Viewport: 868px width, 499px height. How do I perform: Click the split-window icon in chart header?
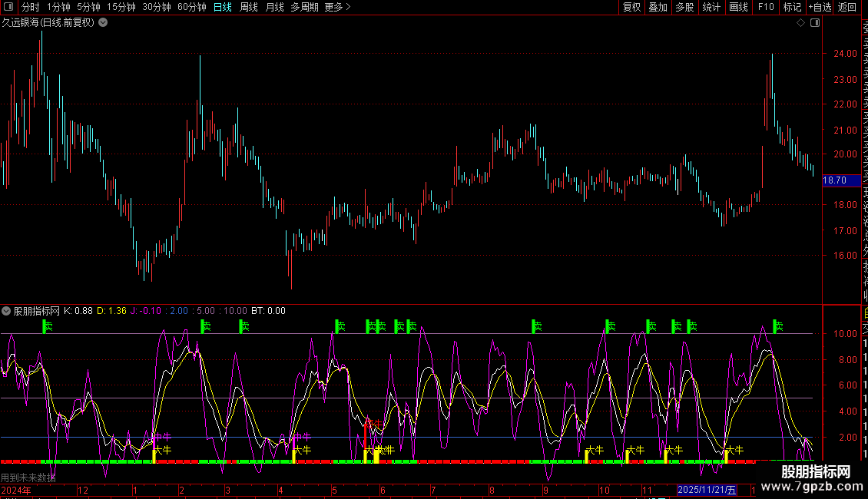(814, 23)
